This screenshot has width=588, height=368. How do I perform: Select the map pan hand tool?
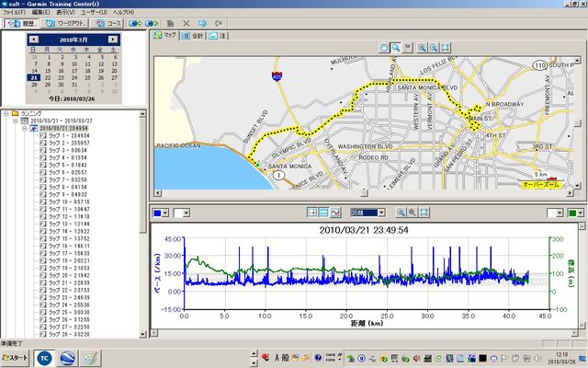[x=385, y=47]
